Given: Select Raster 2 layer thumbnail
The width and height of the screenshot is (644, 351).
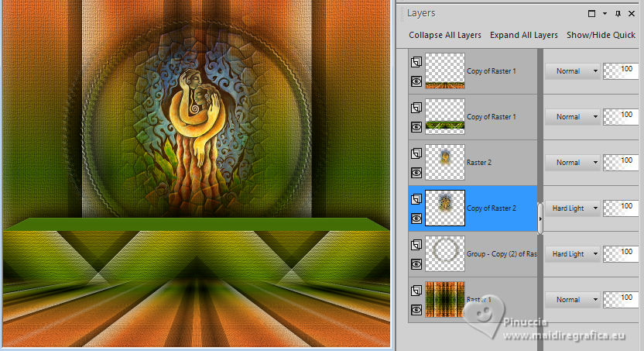Looking at the screenshot, I should point(445,162).
